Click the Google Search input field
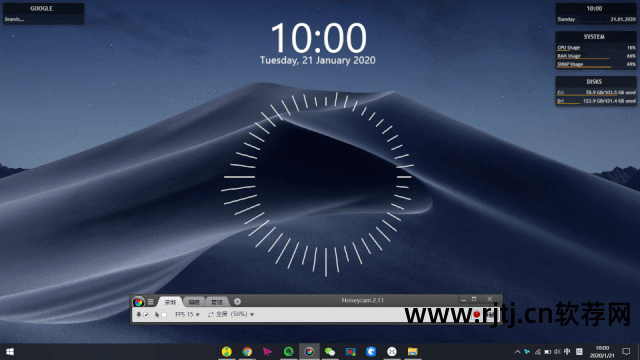 click(43, 19)
